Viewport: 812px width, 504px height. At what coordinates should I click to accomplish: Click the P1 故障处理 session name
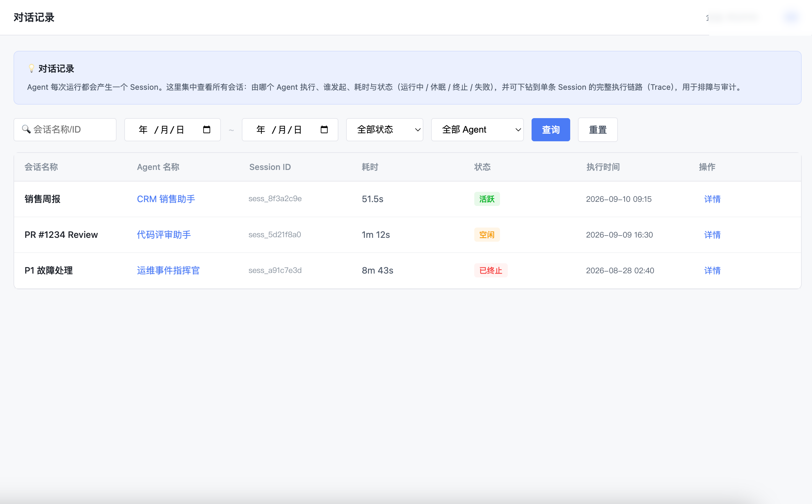49,270
